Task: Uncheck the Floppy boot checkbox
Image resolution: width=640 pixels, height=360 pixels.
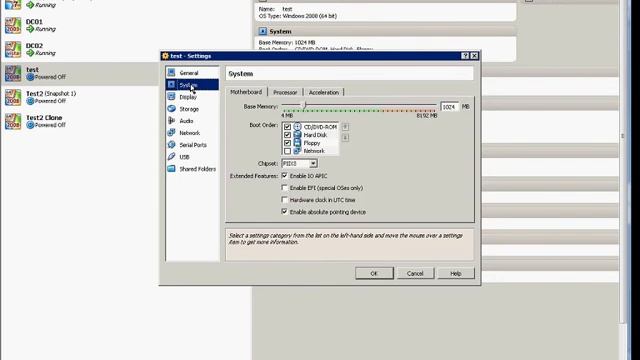Action: [x=287, y=143]
